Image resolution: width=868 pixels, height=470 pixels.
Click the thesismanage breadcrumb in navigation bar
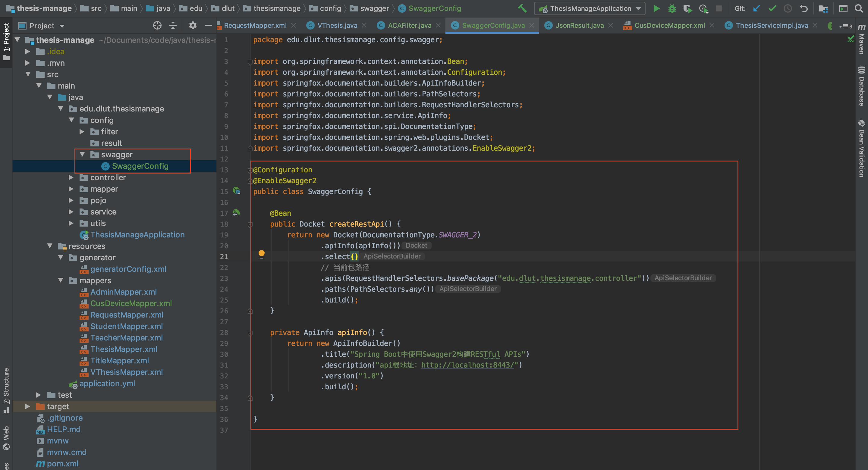pos(276,8)
